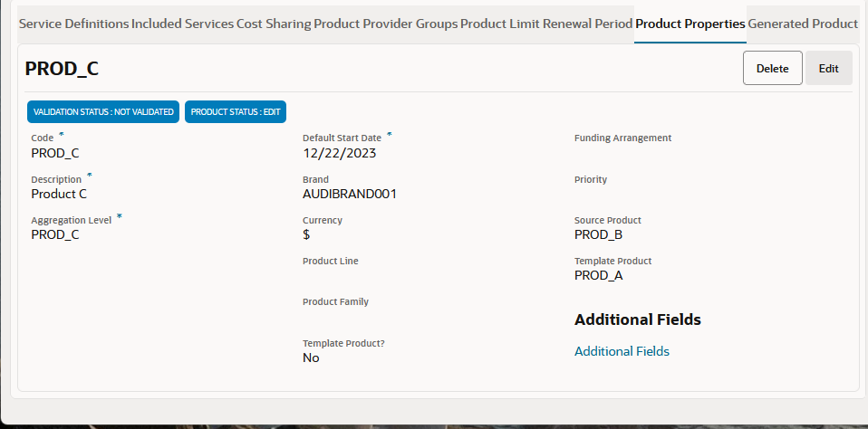
Task: Click the Default Start Date value 12/22/2023
Action: pyautogui.click(x=339, y=153)
